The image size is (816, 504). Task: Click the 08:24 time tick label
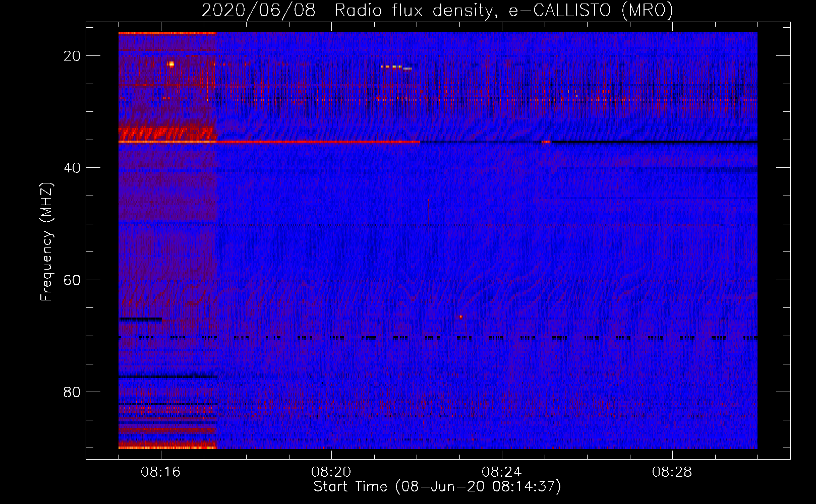(x=502, y=472)
